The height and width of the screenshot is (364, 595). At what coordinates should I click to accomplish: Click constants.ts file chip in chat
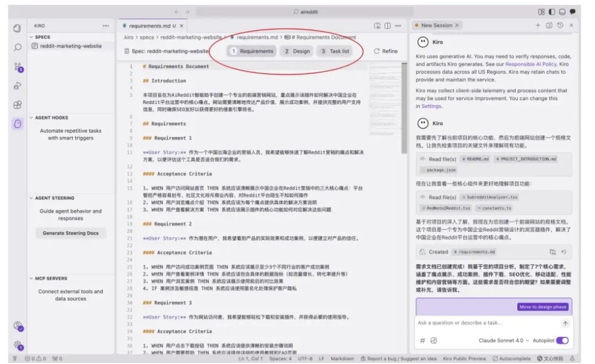pos(494,208)
